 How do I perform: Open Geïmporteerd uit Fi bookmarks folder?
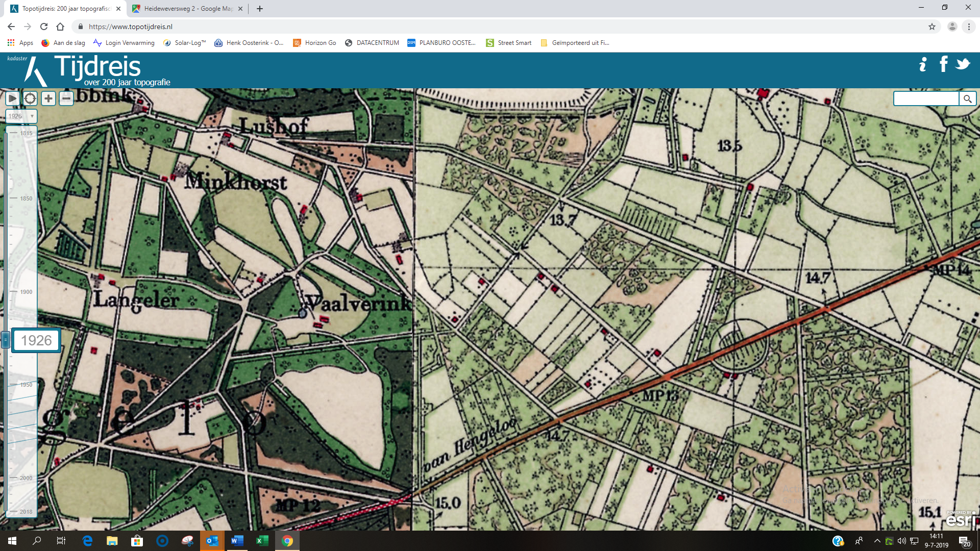575,43
